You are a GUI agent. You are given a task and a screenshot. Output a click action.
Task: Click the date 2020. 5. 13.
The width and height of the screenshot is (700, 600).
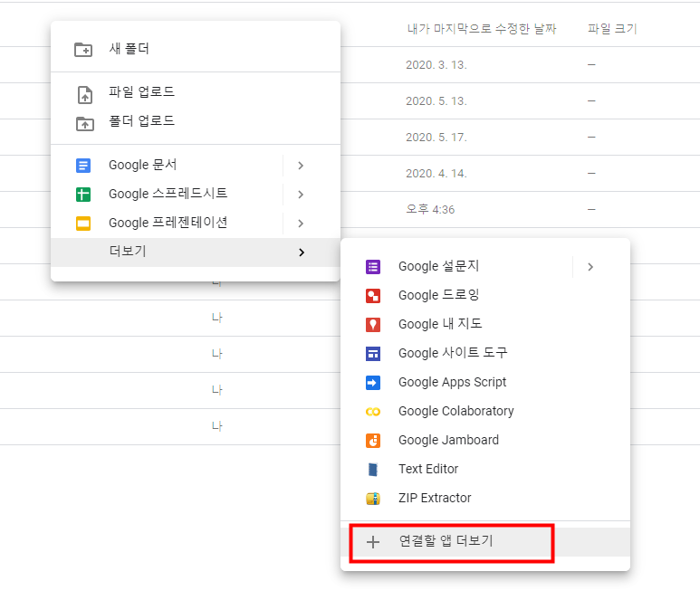(436, 101)
